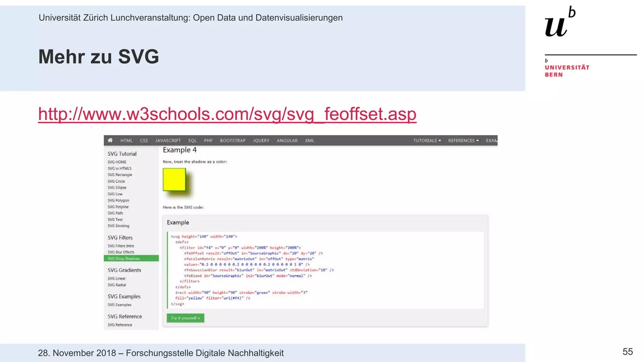Click the feGaussianBlur code line
Image resolution: width=644 pixels, height=362 pixels.
pos(259,270)
